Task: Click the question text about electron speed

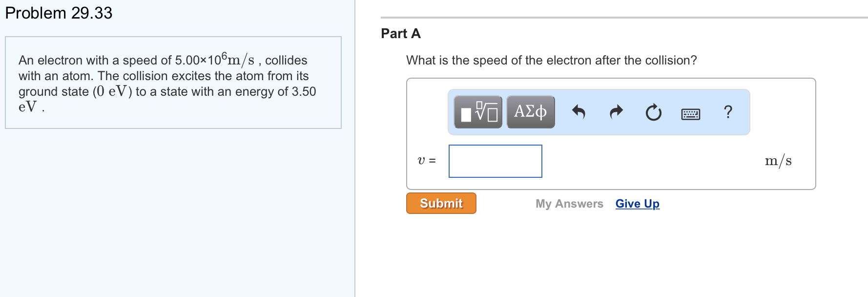Action: [x=551, y=61]
